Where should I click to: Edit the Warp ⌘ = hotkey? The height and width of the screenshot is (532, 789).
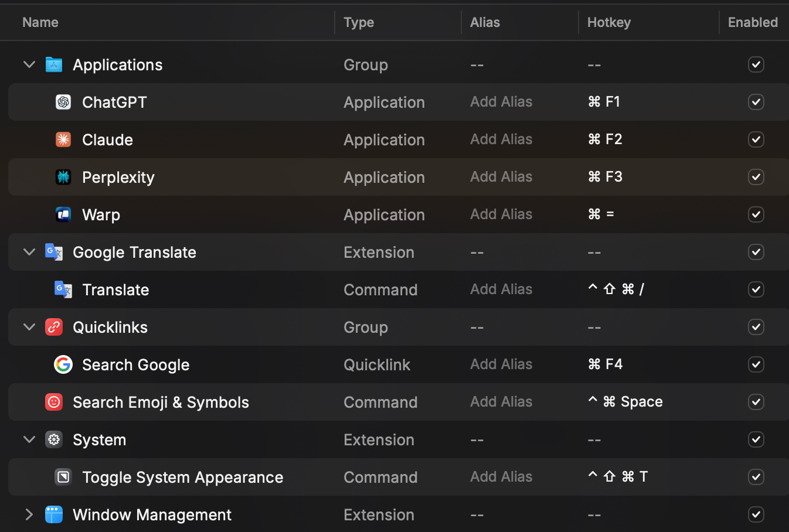[x=601, y=214]
